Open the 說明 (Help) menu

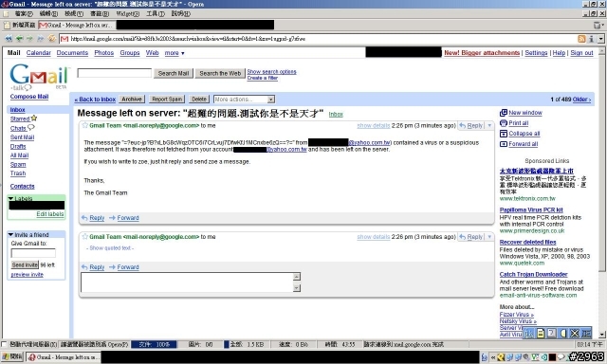[x=181, y=13]
